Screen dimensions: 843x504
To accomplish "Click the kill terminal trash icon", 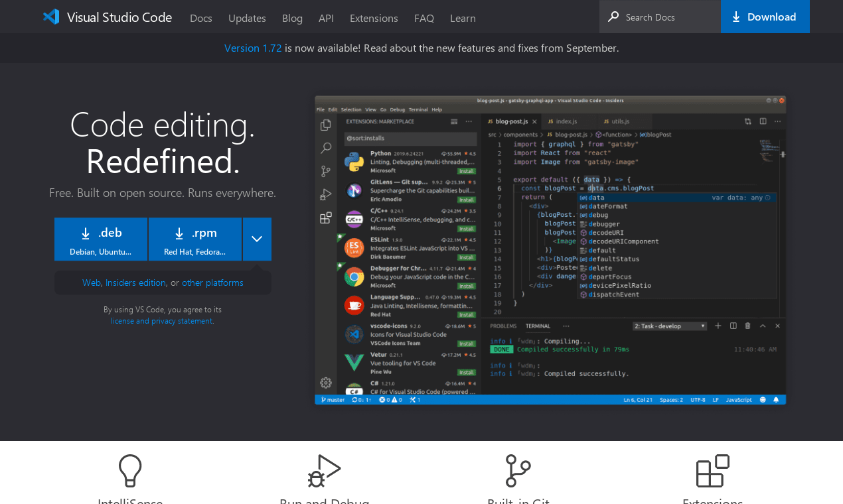I will click(747, 326).
